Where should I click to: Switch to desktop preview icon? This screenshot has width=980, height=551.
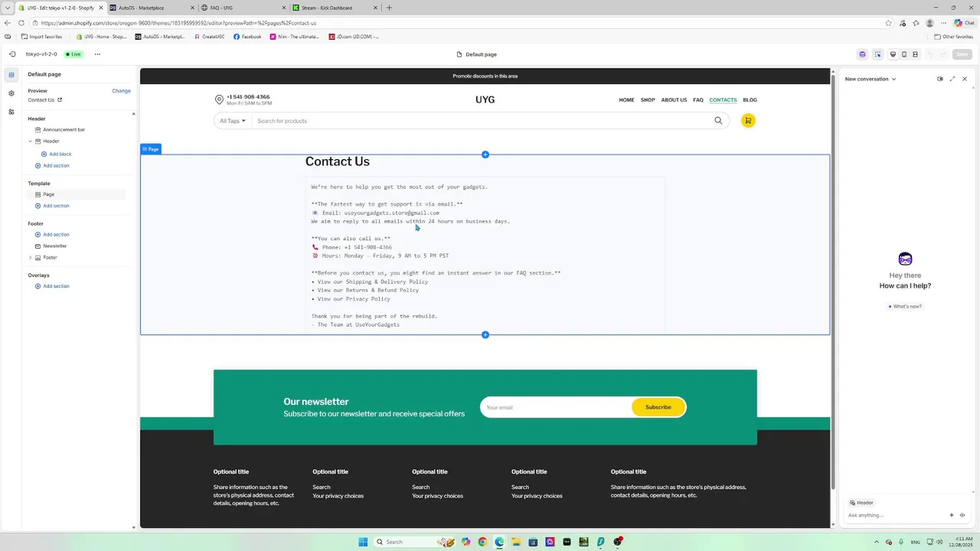pyautogui.click(x=893, y=54)
